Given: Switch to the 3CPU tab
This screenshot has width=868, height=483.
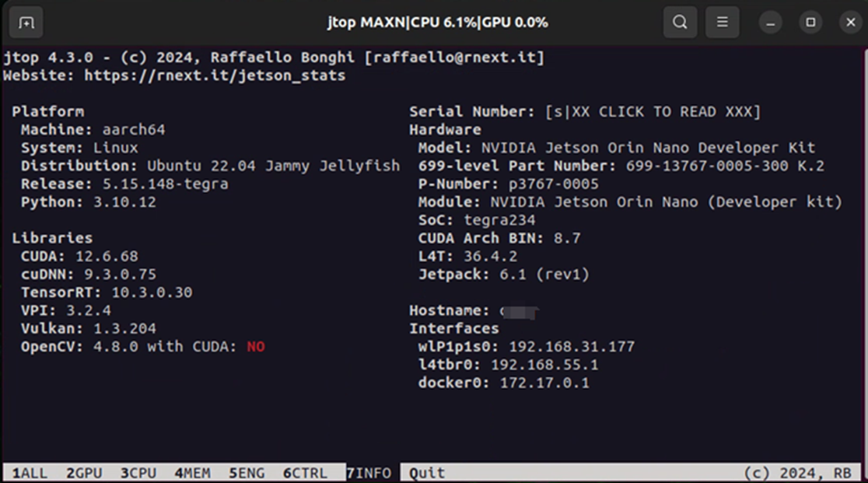Looking at the screenshot, I should 138,474.
